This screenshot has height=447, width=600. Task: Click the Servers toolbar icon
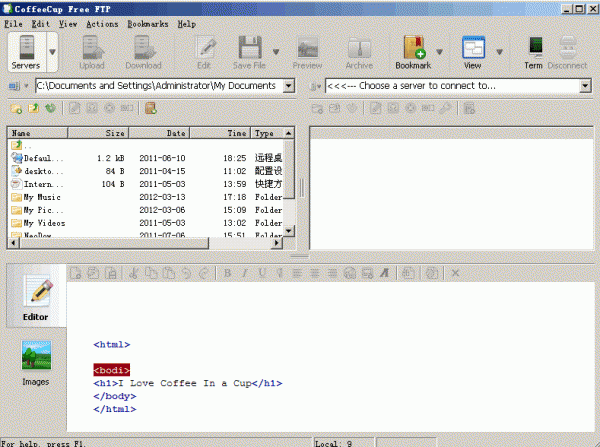(x=25, y=52)
